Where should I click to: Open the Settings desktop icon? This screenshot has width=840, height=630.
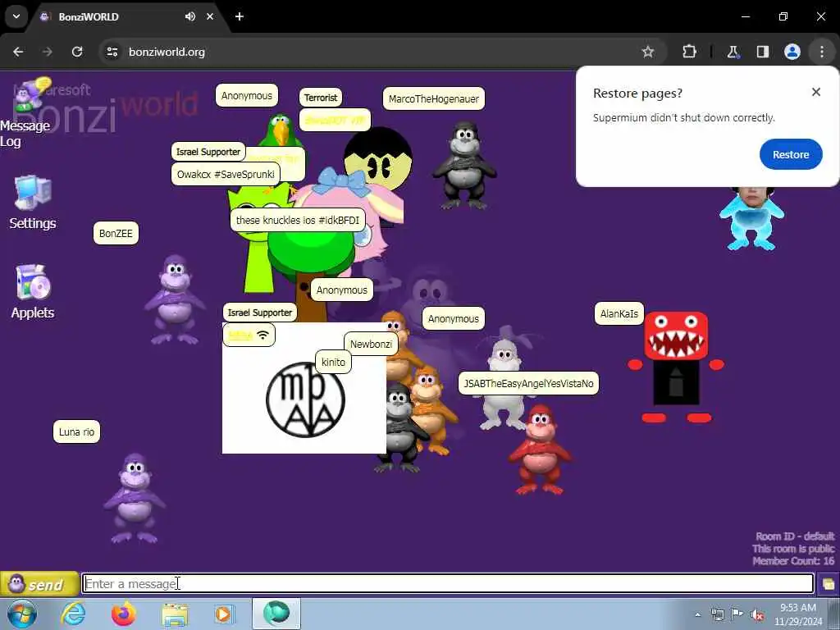pos(33,203)
